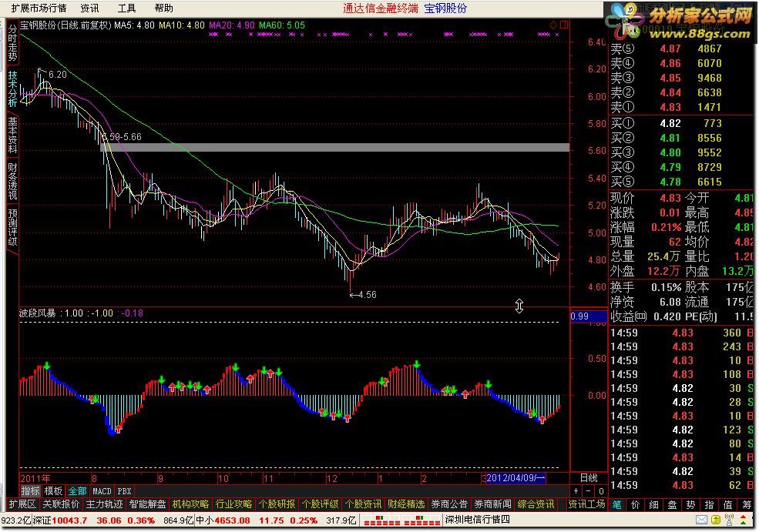This screenshot has height=532, width=759.
Task: Click the red window-split icon atop chart
Action: pos(564,25)
